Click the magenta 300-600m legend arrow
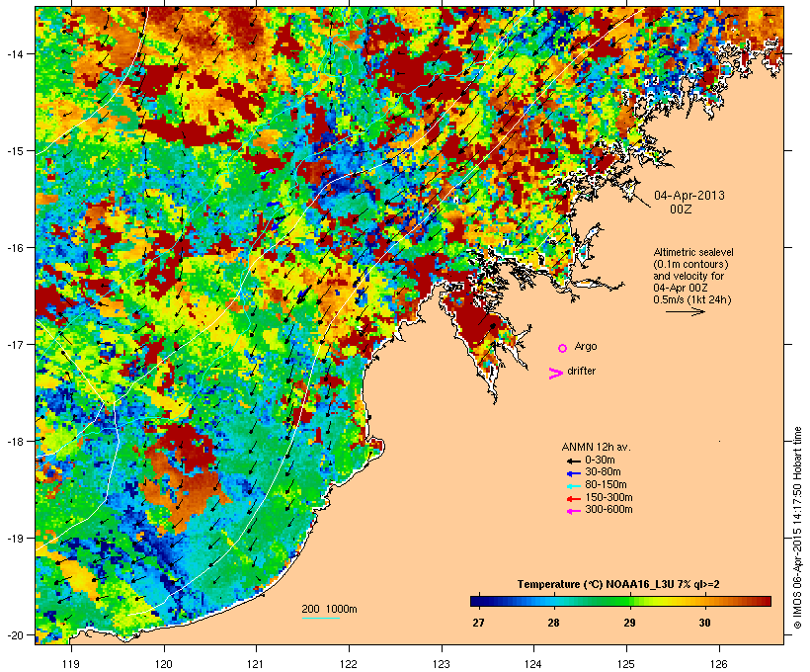The height and width of the screenshot is (672, 810). click(x=573, y=511)
